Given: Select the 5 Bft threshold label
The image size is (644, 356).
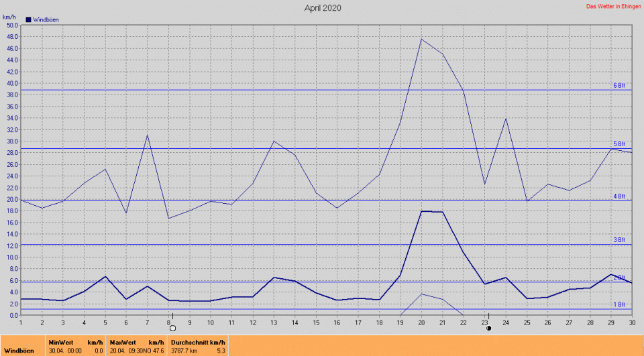Looking at the screenshot, I should tap(619, 144).
